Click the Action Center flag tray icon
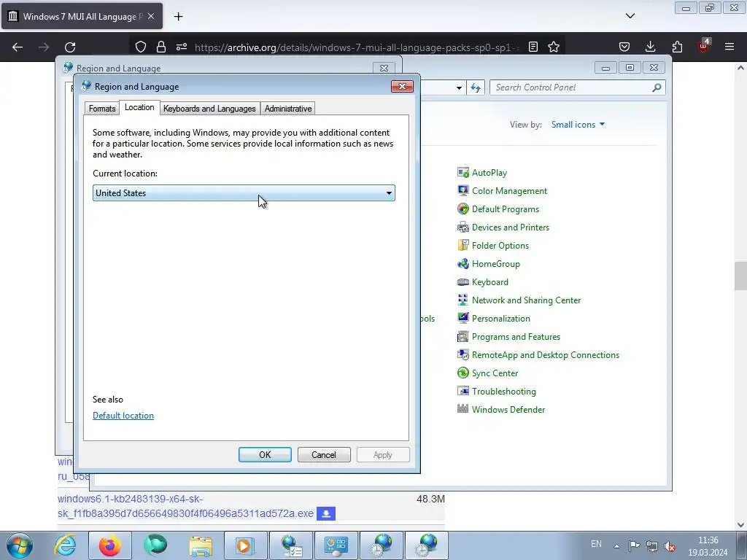 pos(634,546)
